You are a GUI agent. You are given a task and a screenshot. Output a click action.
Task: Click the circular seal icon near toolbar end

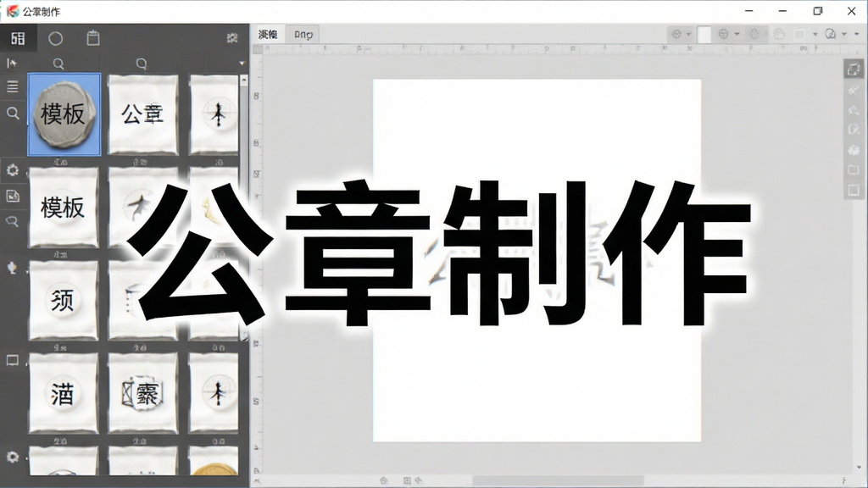pos(831,34)
